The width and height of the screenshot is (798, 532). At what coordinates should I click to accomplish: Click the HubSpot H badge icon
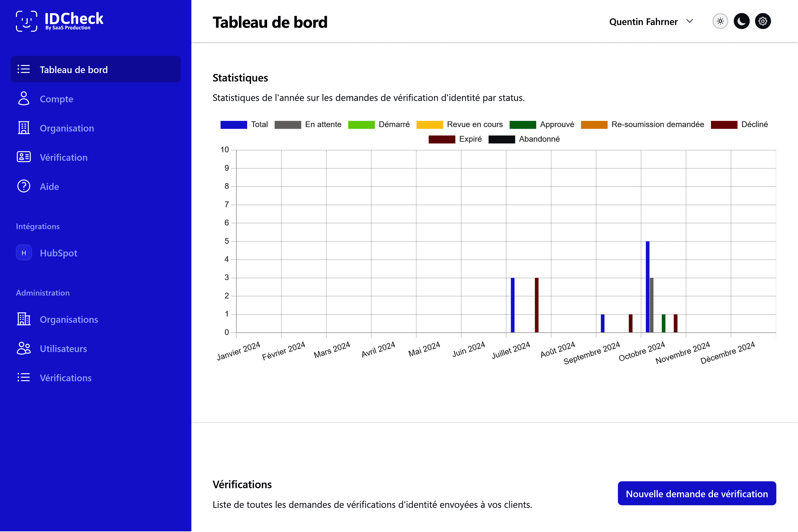[x=24, y=253]
